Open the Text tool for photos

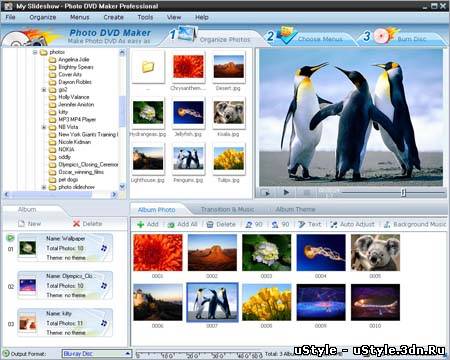coord(301,224)
